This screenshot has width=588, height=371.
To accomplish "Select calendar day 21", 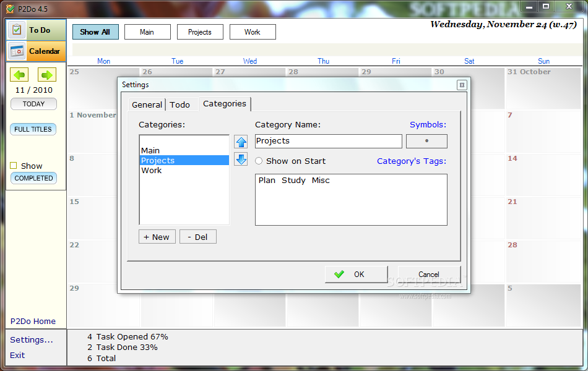I will 543,218.
